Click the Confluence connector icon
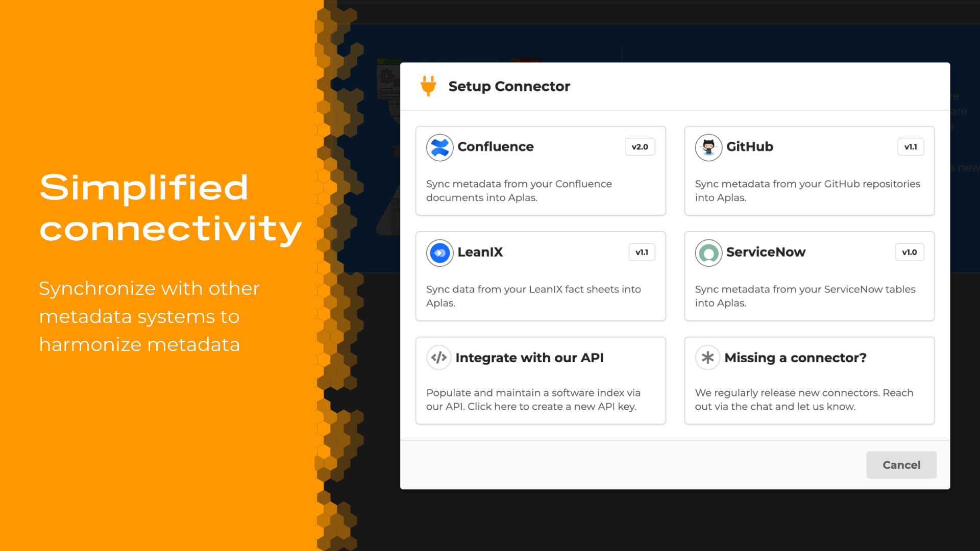 (x=439, y=146)
